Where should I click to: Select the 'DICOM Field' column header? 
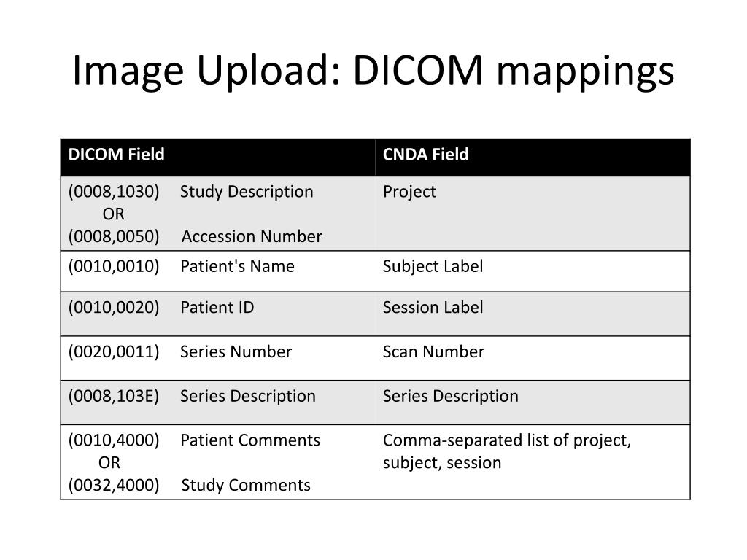coord(116,155)
